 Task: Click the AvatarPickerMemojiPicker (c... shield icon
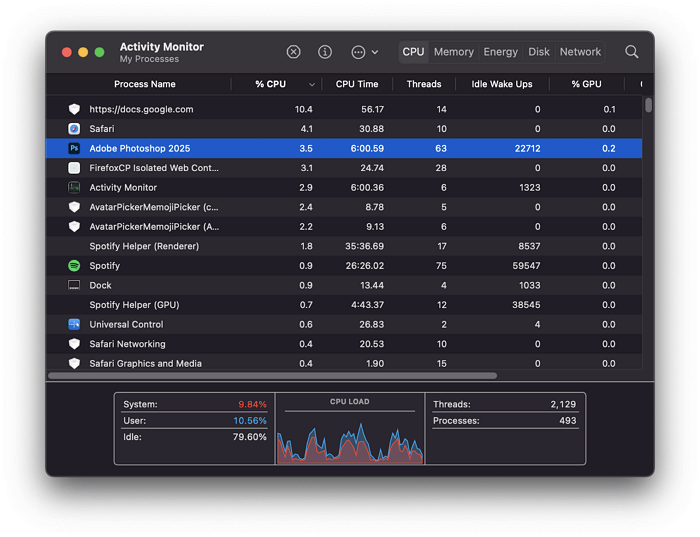point(74,207)
